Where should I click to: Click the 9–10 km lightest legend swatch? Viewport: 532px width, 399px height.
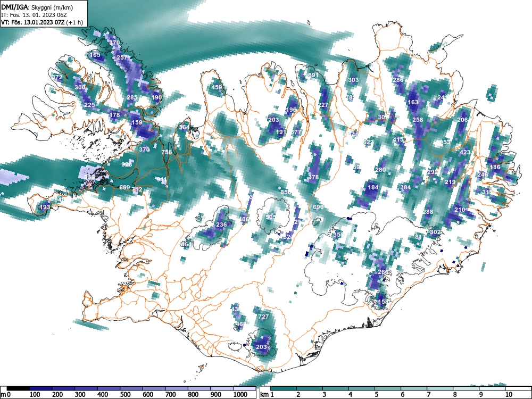point(493,388)
